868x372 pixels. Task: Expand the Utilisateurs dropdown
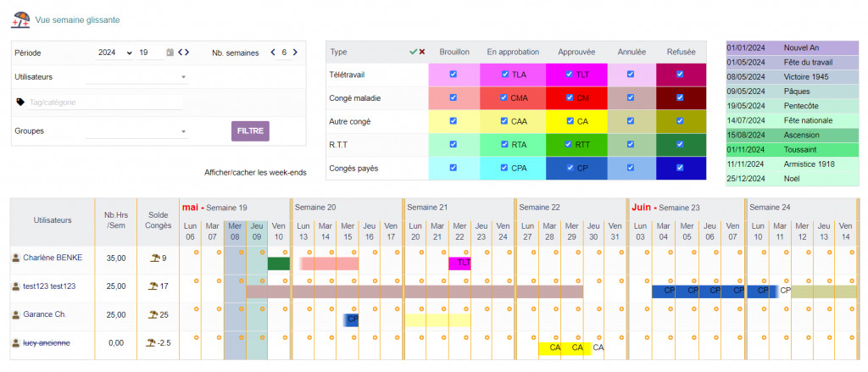136,77
